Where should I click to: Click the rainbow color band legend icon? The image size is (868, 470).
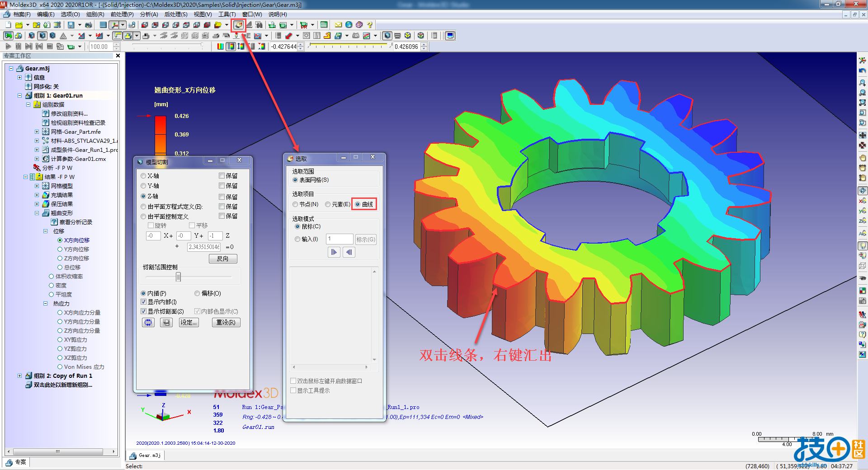tap(220, 46)
